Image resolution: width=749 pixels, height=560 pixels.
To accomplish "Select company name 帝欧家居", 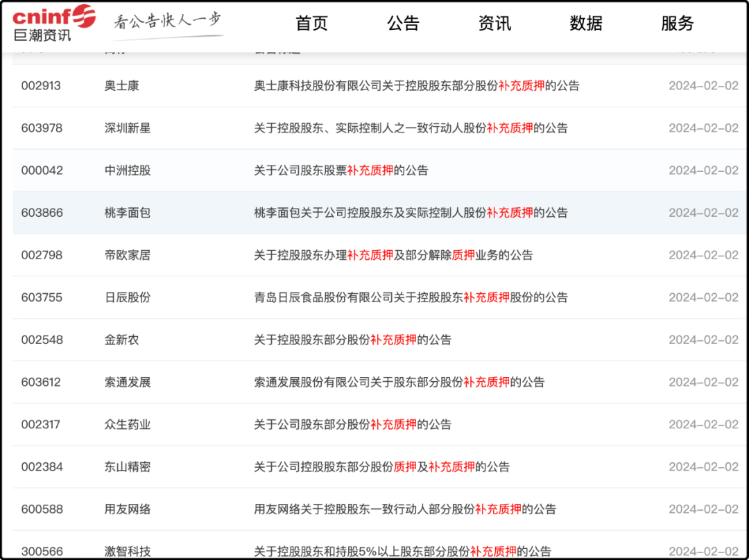I will 128,255.
